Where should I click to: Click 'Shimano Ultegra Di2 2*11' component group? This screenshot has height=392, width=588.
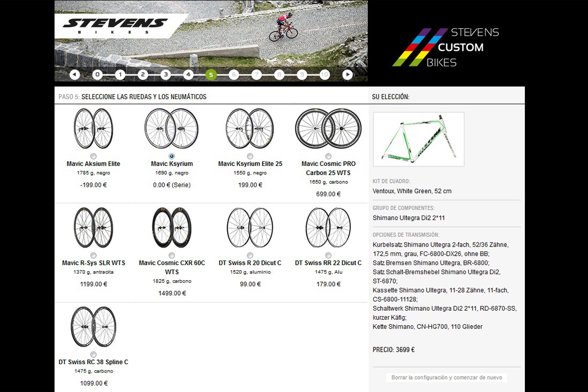409,218
